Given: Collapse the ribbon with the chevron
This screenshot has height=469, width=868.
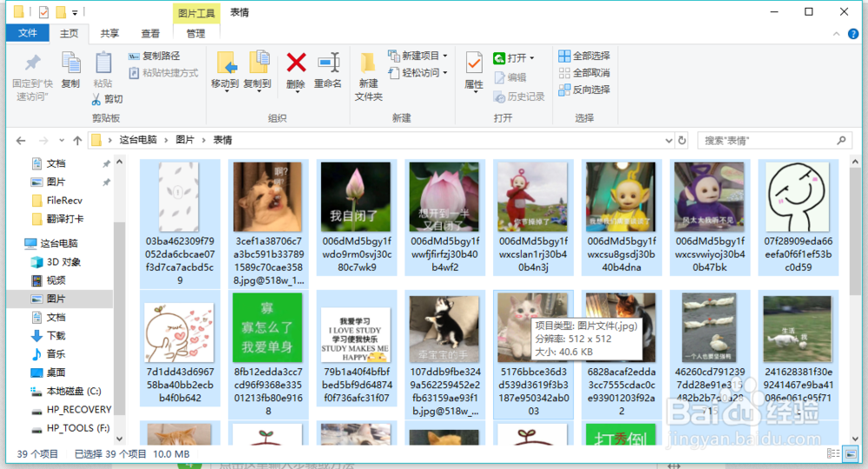Looking at the screenshot, I should pyautogui.click(x=836, y=35).
